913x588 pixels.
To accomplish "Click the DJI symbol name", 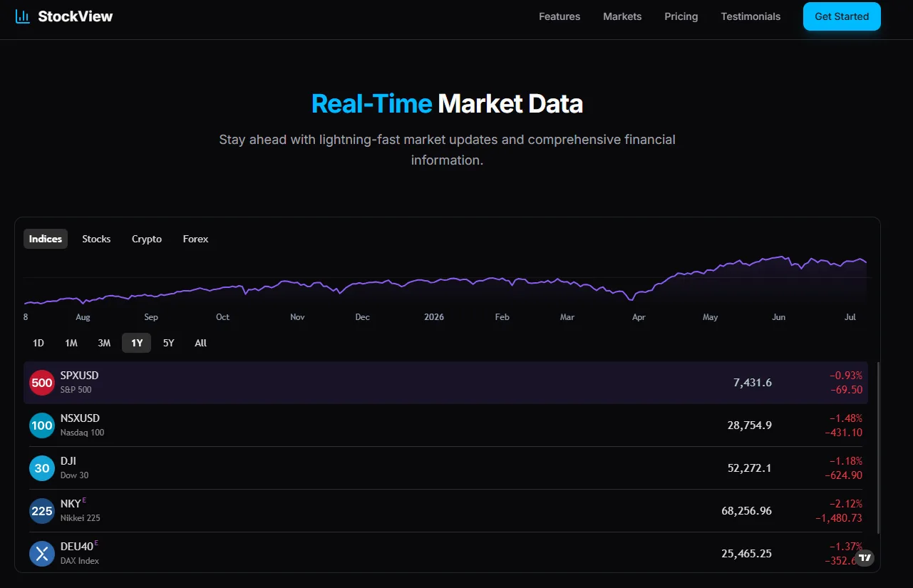I will [68, 461].
